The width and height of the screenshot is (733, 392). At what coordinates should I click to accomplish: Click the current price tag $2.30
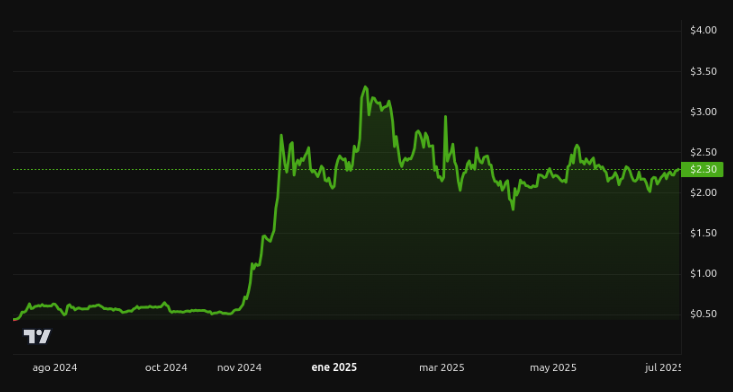coord(702,170)
